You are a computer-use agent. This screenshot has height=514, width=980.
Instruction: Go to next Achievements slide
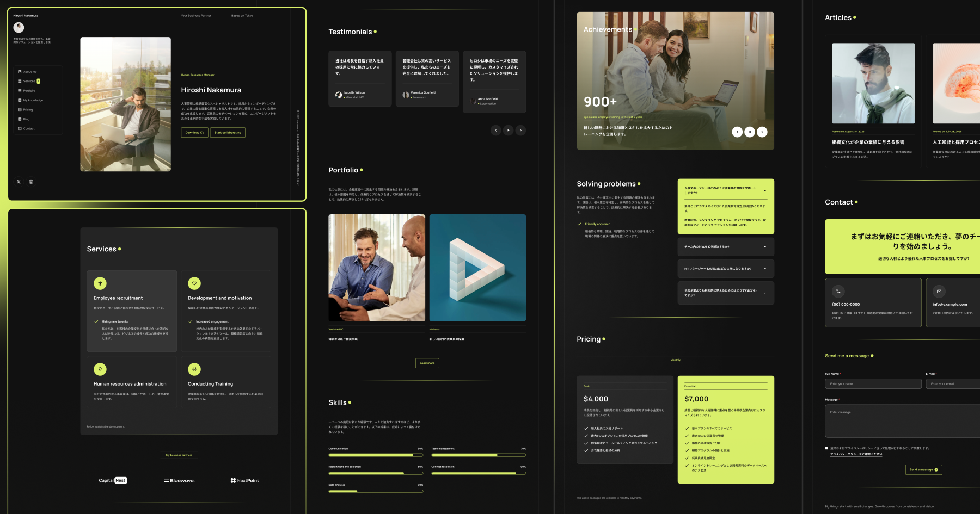click(762, 132)
